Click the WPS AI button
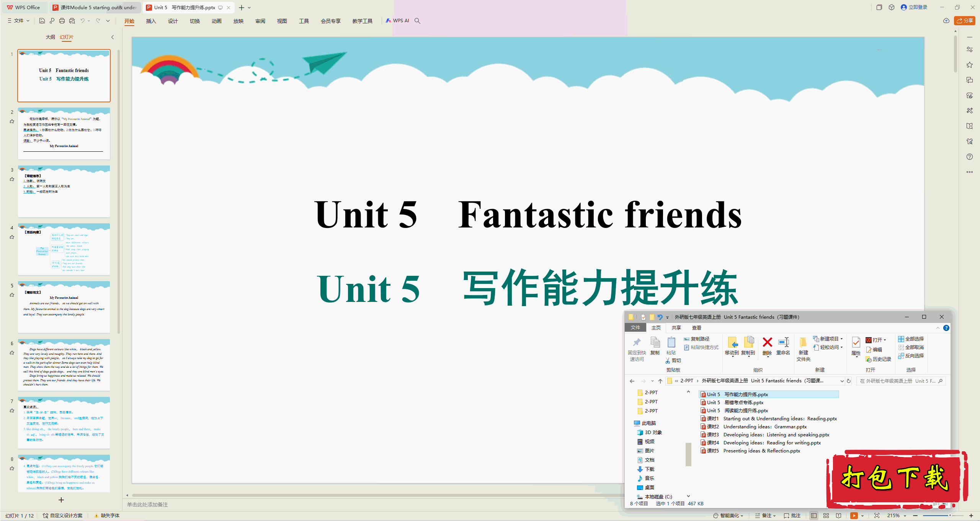The image size is (980, 521). tap(397, 21)
